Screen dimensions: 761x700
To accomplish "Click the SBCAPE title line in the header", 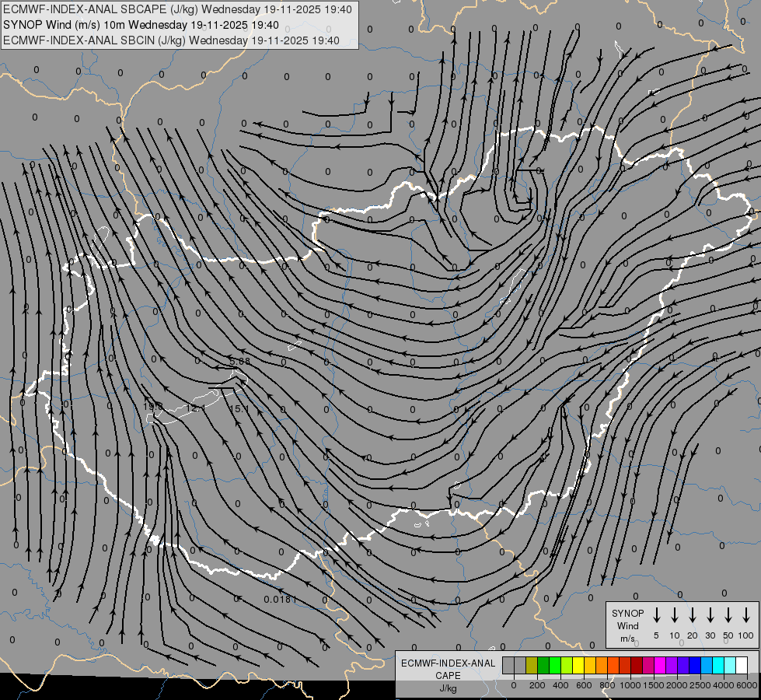I will (x=178, y=9).
